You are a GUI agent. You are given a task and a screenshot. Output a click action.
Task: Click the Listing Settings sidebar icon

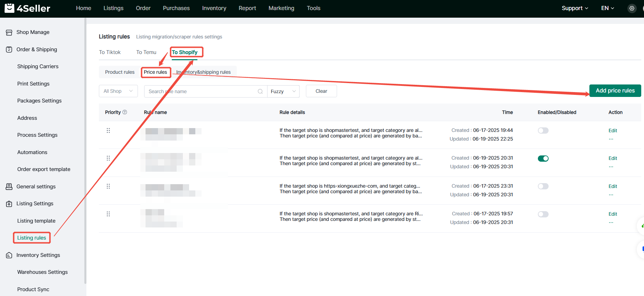(9, 204)
